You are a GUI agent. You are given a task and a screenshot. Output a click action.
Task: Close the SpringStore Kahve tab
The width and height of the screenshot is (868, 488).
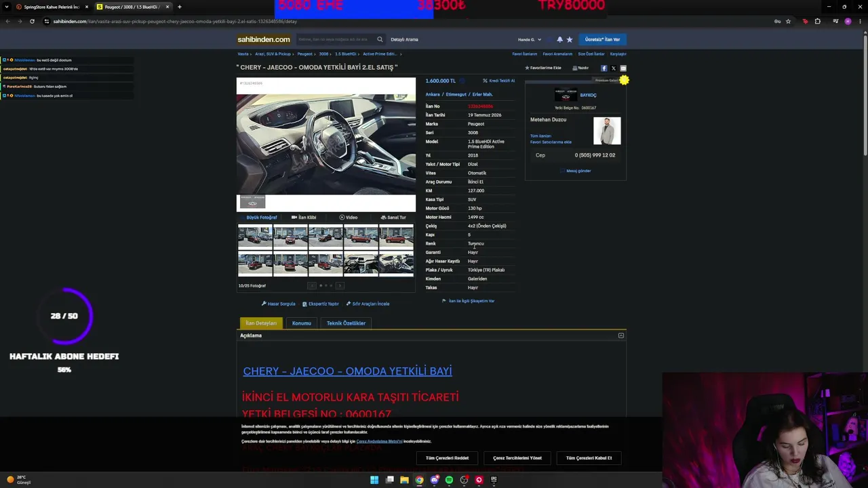tap(86, 7)
